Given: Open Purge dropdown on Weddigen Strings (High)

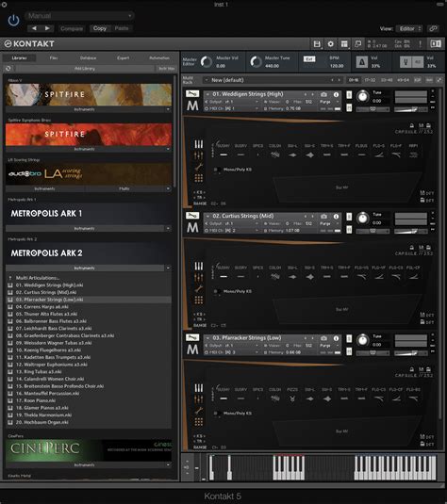Looking at the screenshot, I should coord(329,102).
